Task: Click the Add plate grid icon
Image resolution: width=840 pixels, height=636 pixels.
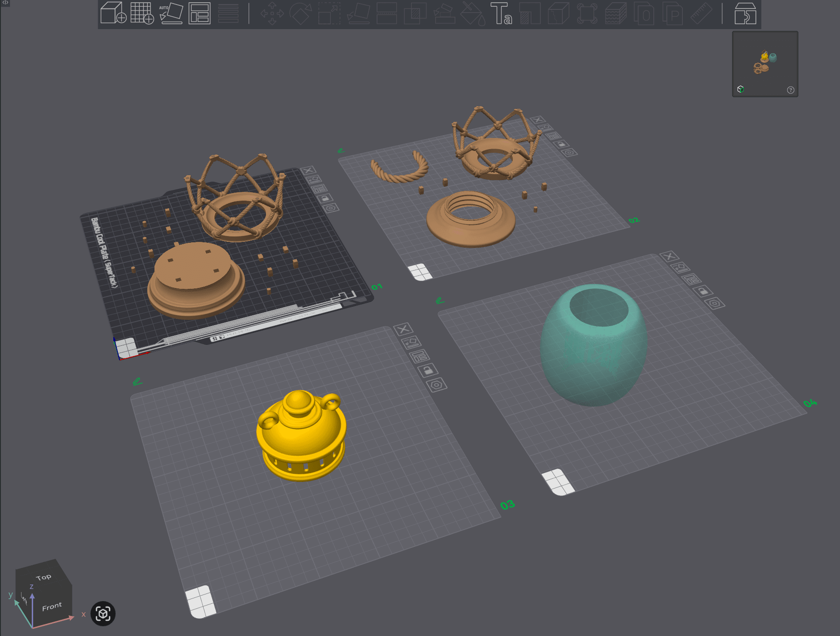Action: point(142,13)
